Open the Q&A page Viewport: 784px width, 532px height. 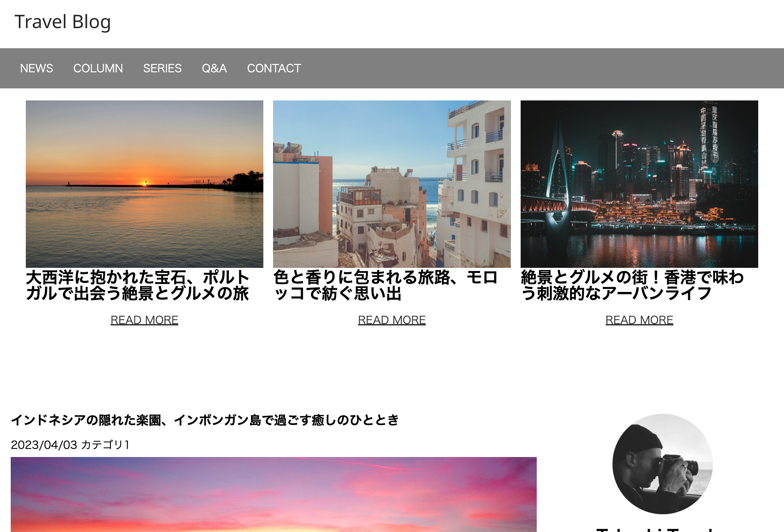pos(214,68)
